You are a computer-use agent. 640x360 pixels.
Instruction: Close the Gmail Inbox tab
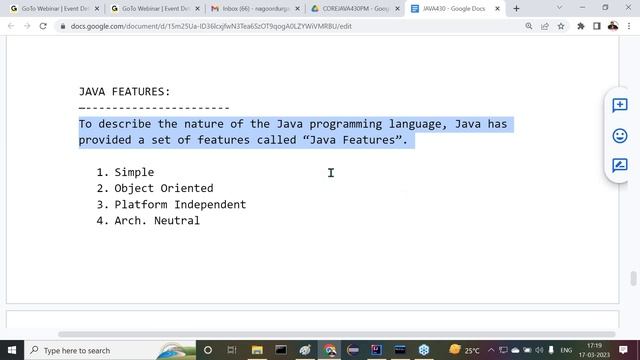[x=297, y=9]
